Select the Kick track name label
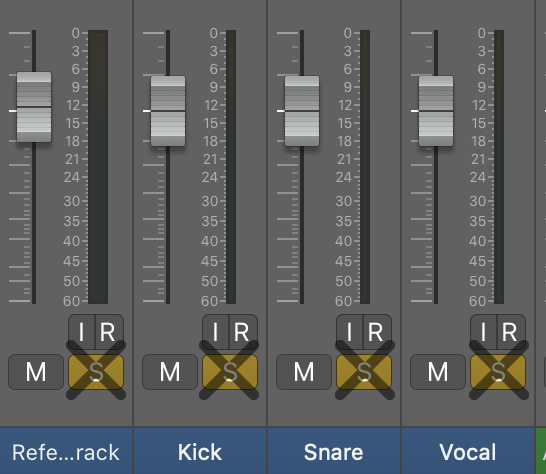 tap(200, 452)
